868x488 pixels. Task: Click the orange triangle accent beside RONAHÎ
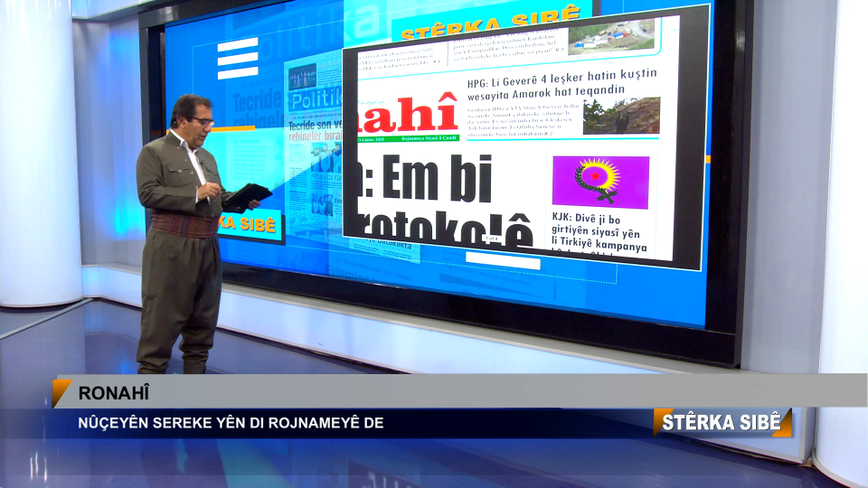pyautogui.click(x=61, y=392)
